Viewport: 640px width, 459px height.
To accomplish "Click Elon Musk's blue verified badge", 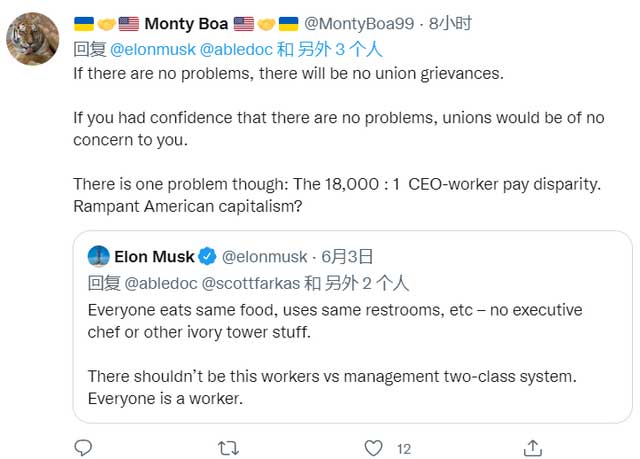I will 205,256.
